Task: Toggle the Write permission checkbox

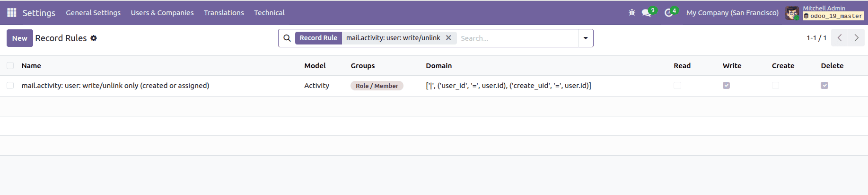Action: [x=726, y=86]
